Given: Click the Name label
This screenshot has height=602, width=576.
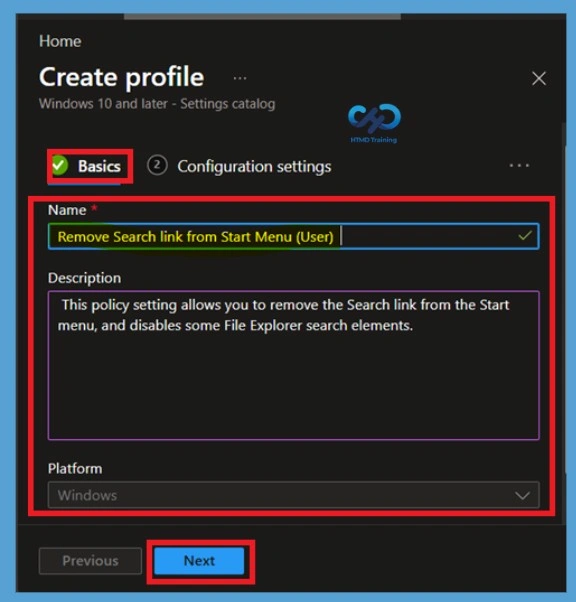Looking at the screenshot, I should pyautogui.click(x=67, y=210).
